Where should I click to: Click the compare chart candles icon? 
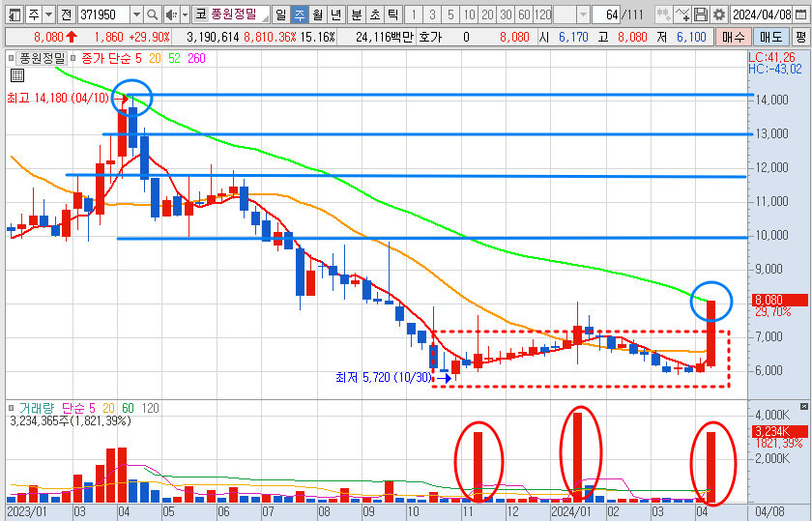(663, 14)
